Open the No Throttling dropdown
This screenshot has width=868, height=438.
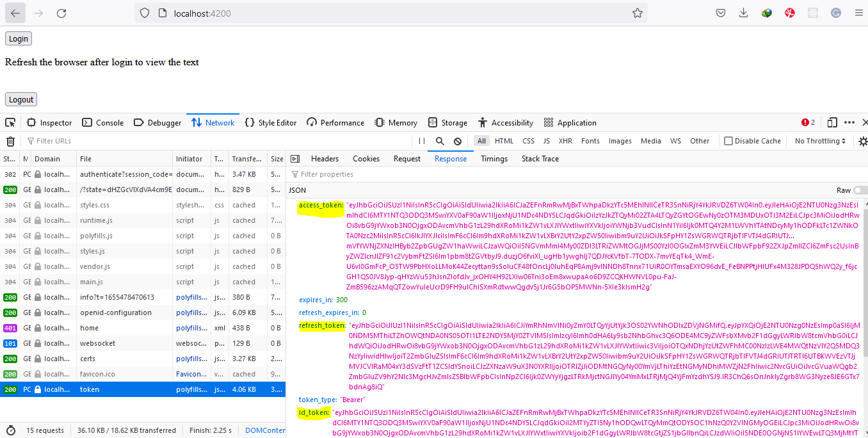[819, 140]
